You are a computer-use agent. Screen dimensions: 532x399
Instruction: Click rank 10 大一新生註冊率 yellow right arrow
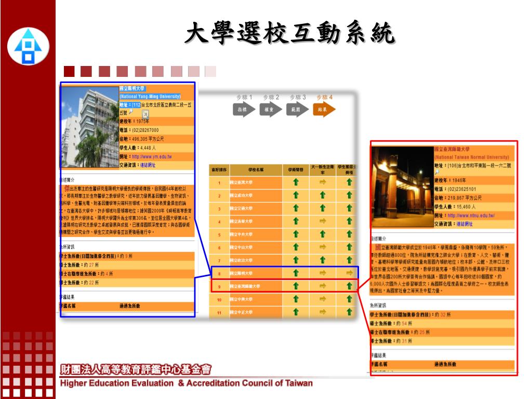(x=323, y=299)
